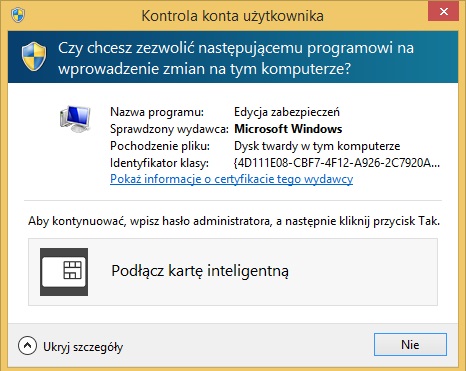
Task: Close the Kontrola konta użytkownika dialog
Action: [x=443, y=11]
